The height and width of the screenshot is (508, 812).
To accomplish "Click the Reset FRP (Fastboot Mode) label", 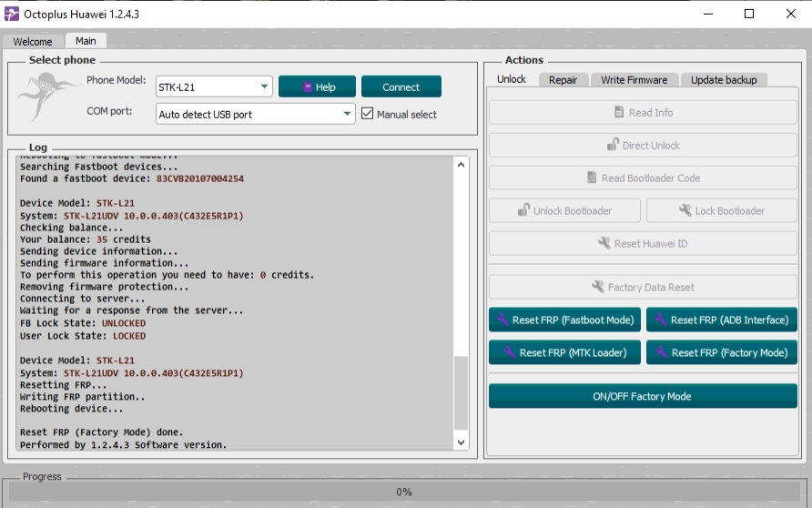I will [573, 320].
